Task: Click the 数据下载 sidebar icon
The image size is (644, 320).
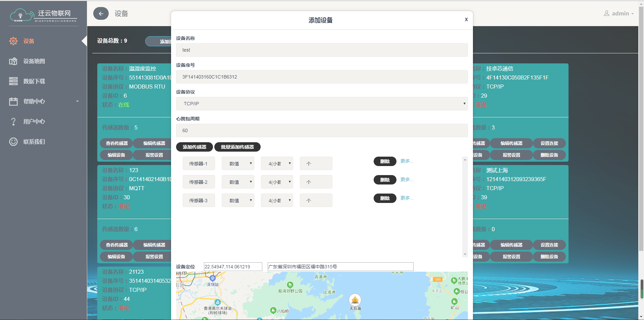Action: (13, 81)
